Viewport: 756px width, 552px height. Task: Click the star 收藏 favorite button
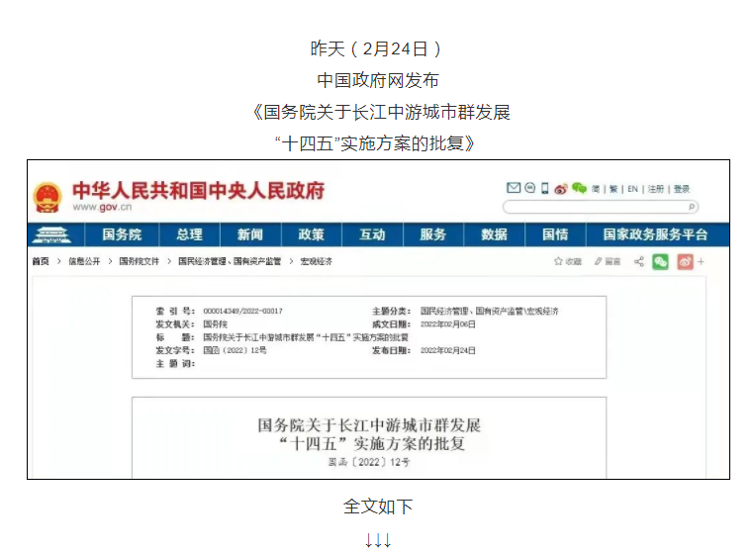566,261
